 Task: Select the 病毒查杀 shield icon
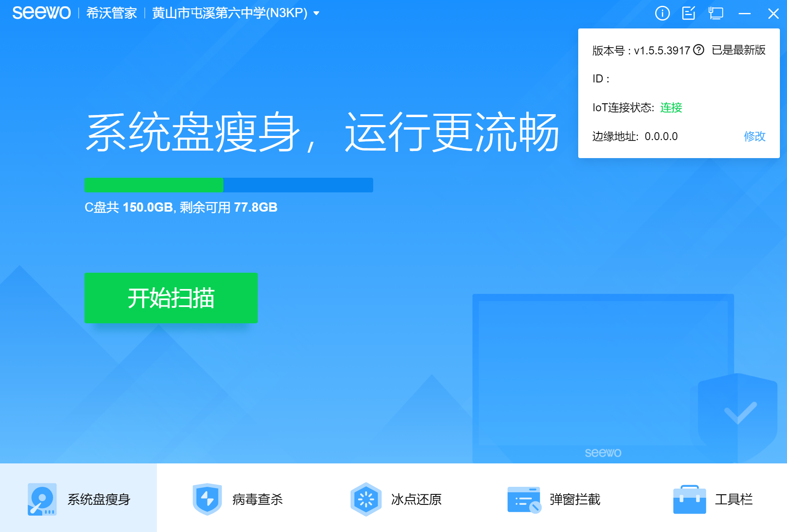coord(207,499)
